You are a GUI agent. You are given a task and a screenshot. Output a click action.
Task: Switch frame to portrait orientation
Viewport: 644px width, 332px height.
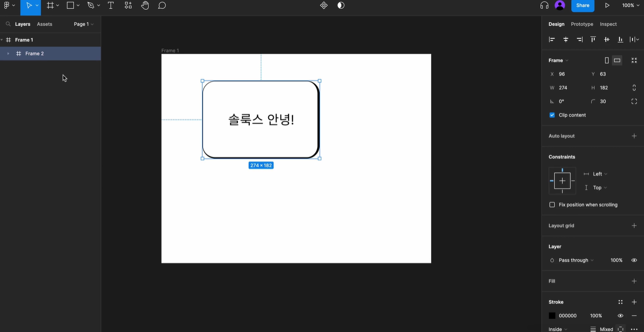click(x=607, y=60)
